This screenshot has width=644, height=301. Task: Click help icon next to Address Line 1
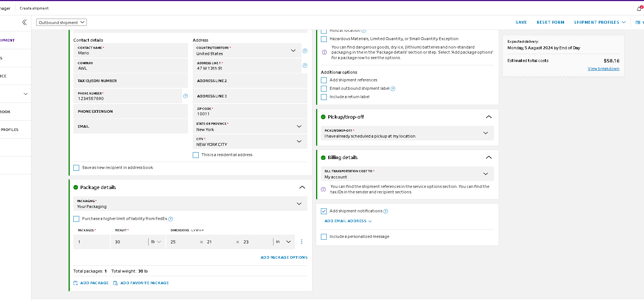305,66
